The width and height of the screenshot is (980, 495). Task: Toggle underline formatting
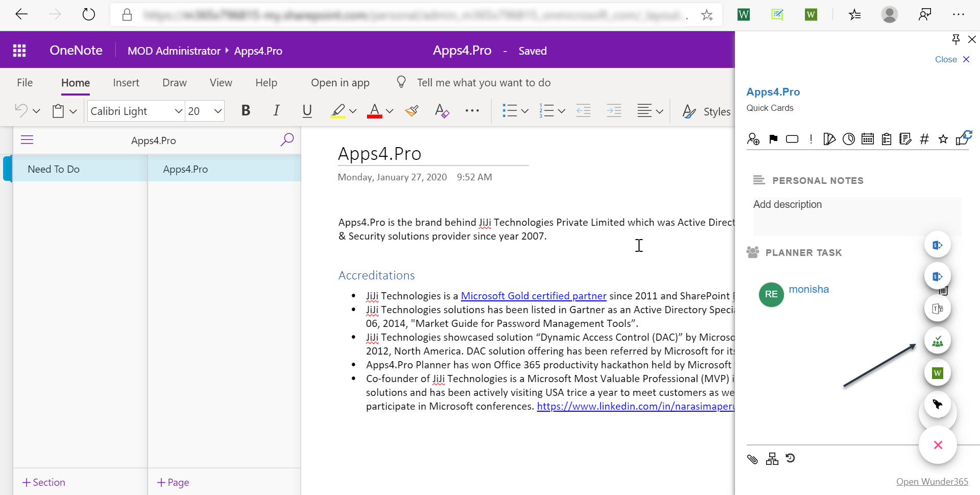pyautogui.click(x=307, y=111)
